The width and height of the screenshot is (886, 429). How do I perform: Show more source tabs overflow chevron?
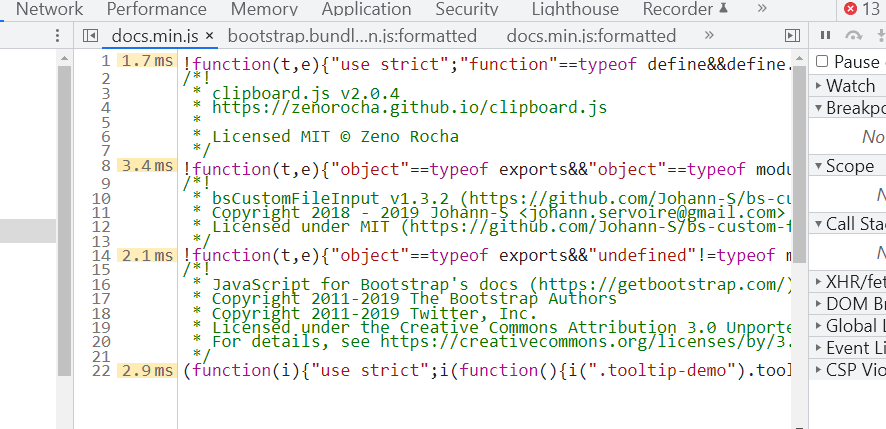709,36
